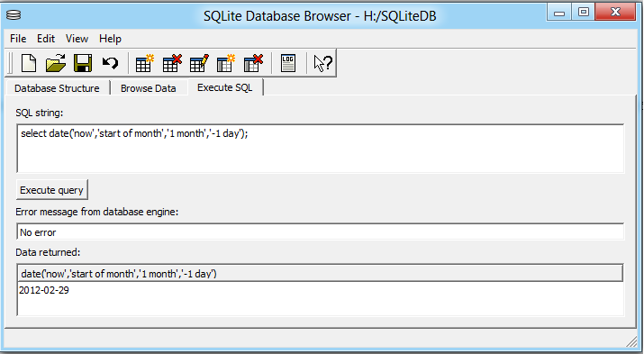Viewport: 644px width, 354px height.
Task: Minimize the SQLite Database Browser window
Action: click(x=559, y=13)
